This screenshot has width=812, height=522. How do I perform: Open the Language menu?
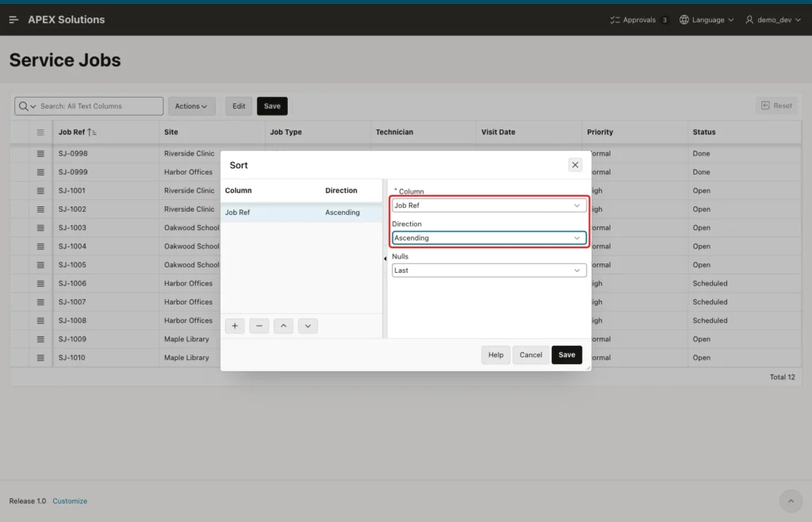coord(707,20)
